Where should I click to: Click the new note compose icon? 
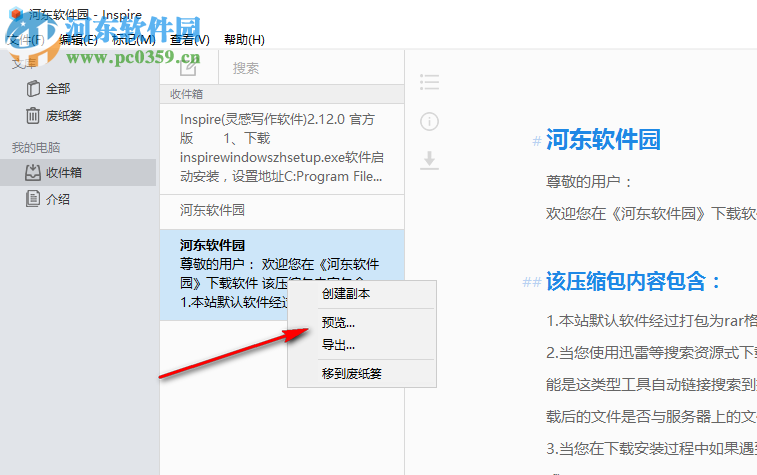(189, 68)
